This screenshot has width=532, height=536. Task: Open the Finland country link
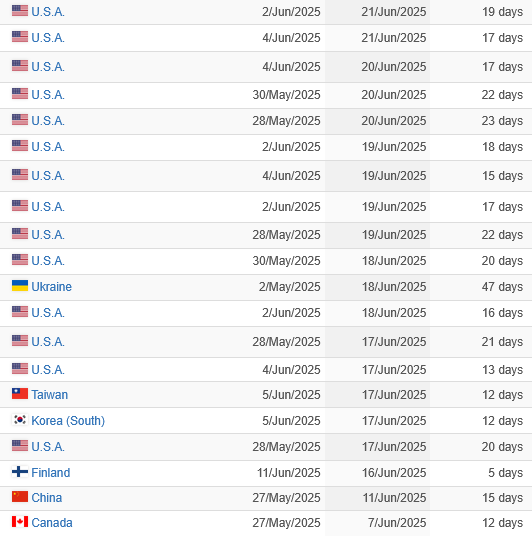click(x=51, y=472)
